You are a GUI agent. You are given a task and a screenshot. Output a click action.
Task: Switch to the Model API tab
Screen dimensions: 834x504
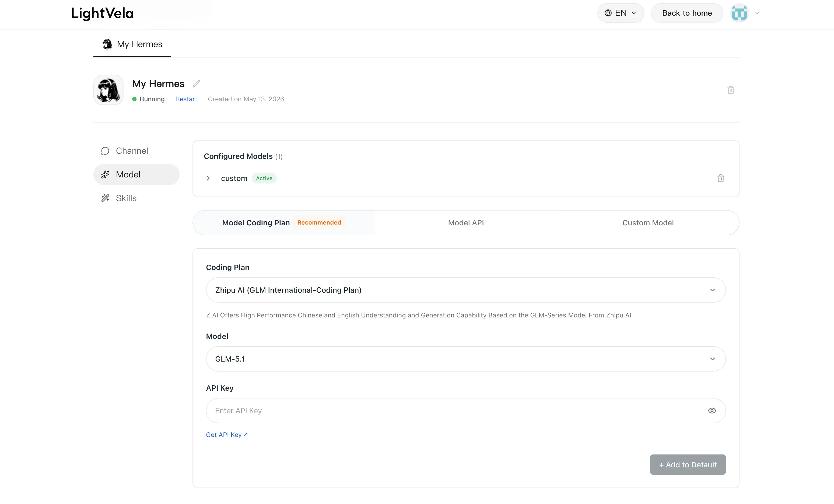point(466,223)
